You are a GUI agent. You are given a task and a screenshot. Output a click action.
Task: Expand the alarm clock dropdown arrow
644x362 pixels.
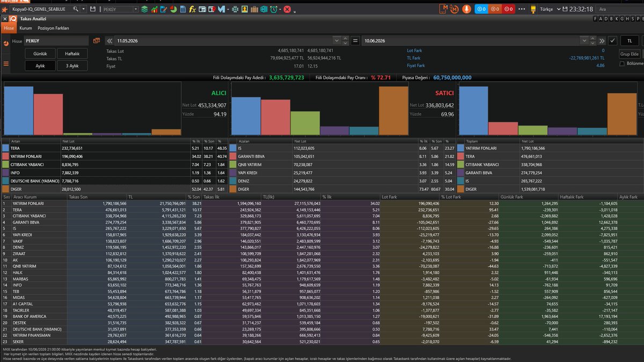tap(280, 9)
